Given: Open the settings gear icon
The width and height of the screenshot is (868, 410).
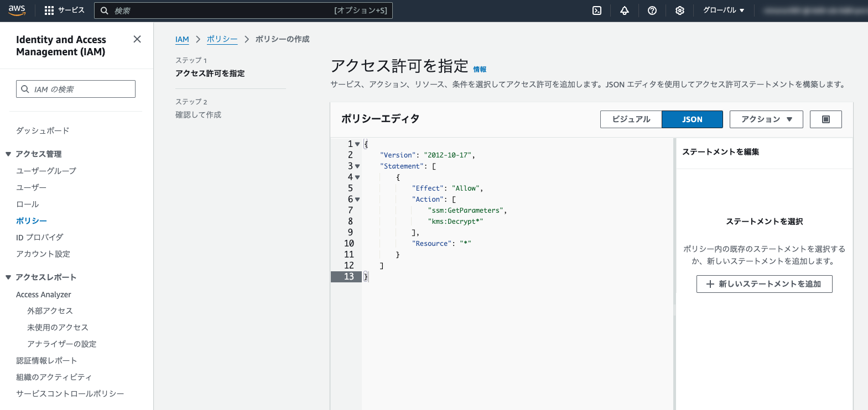Looking at the screenshot, I should coord(680,10).
